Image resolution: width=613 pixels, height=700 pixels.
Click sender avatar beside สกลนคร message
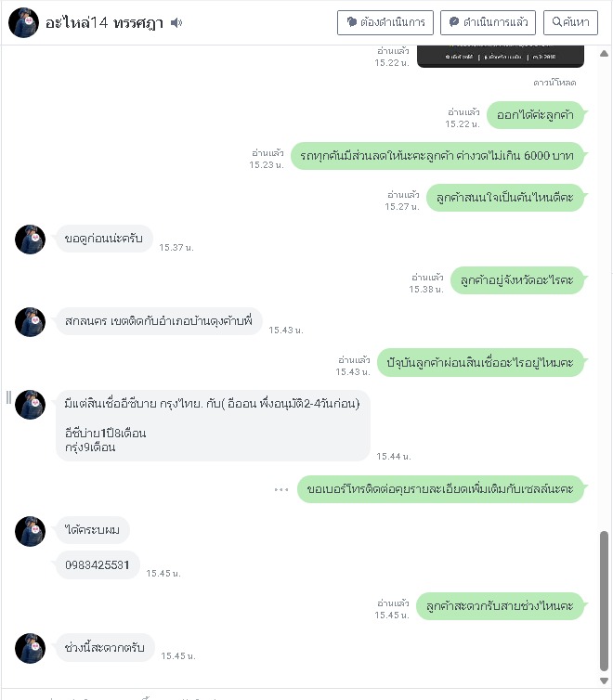coord(31,322)
